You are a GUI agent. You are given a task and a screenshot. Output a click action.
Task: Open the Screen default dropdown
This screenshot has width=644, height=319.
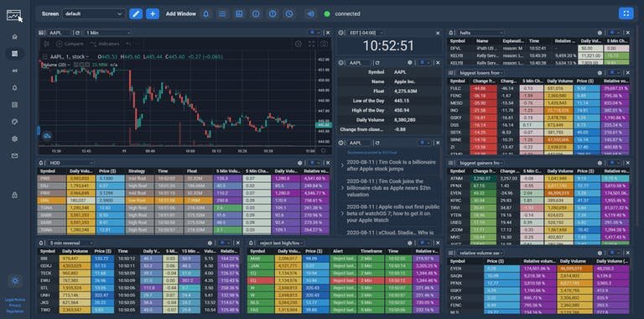click(94, 13)
